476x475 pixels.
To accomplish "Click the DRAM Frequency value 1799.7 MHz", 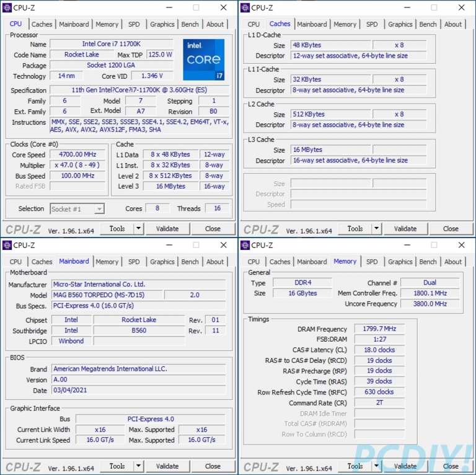I will pos(379,329).
